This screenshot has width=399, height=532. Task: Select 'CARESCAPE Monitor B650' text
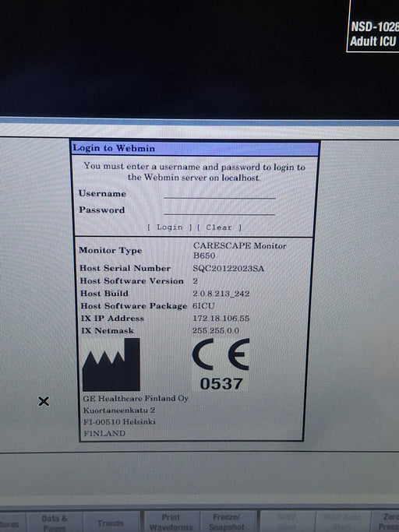(x=240, y=250)
